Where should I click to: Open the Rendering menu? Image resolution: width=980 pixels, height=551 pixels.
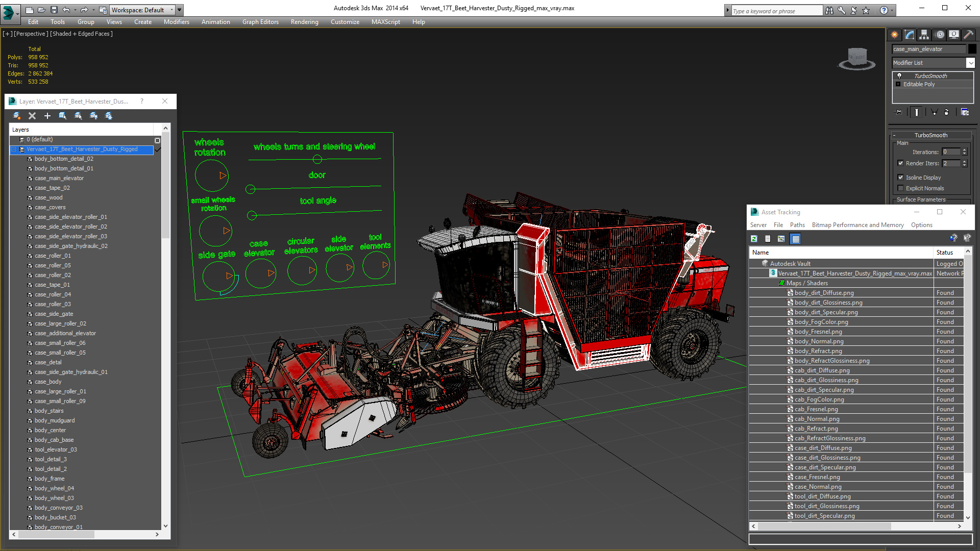point(304,22)
